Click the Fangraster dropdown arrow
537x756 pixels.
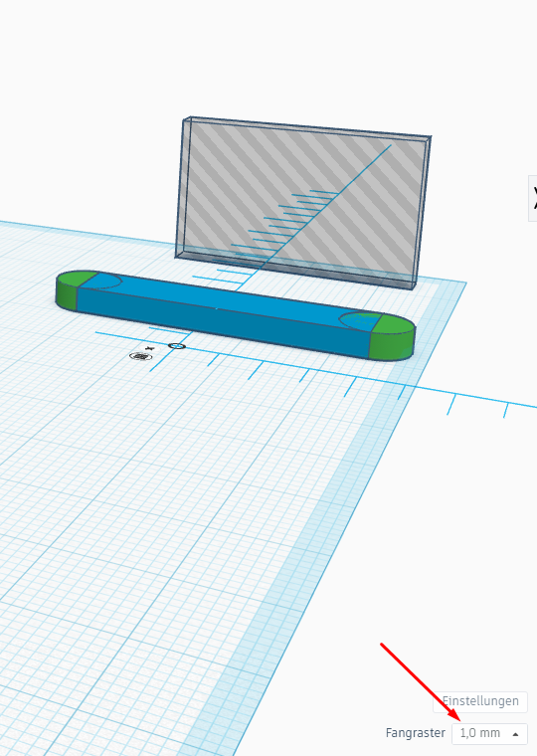click(515, 734)
